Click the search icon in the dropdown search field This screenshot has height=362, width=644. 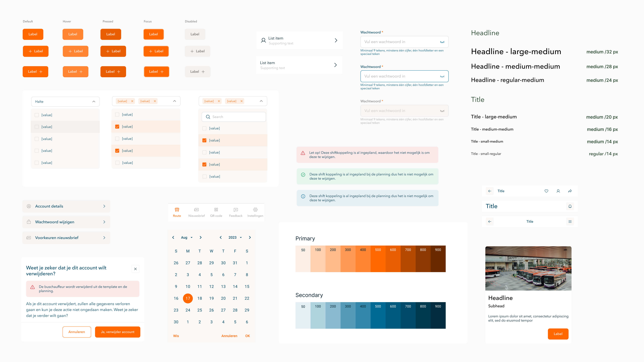[208, 117]
